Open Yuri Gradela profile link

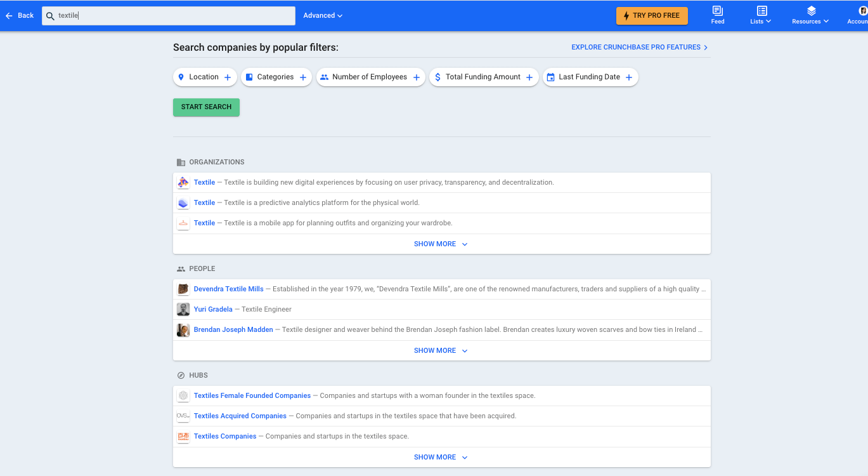[x=213, y=309]
